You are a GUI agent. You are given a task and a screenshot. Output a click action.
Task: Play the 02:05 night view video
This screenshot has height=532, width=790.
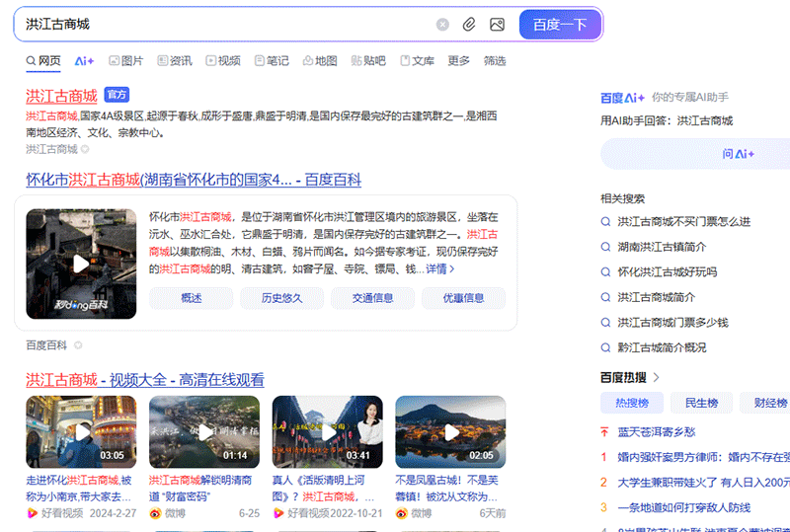[x=450, y=431]
